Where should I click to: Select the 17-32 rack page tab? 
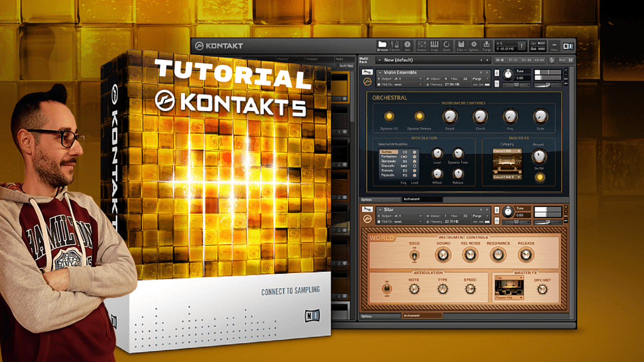[512, 60]
